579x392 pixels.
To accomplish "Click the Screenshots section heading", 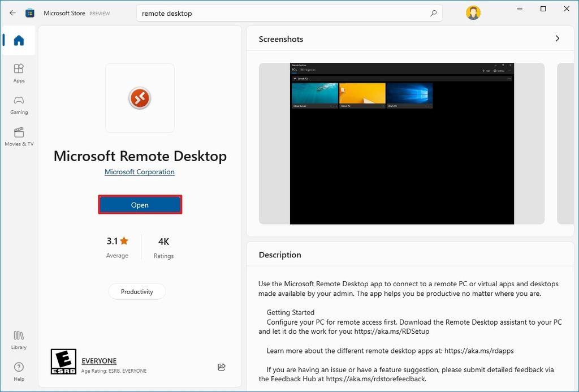I will (x=281, y=39).
